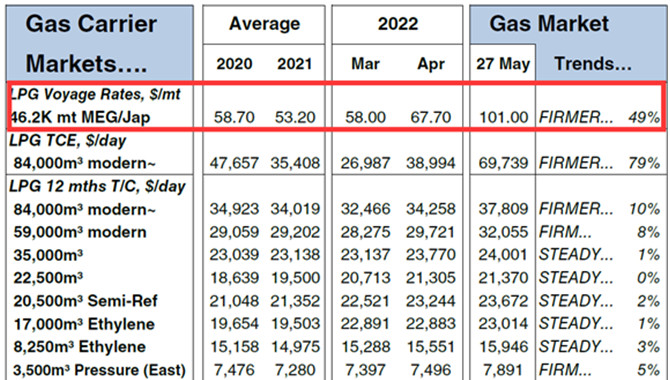The width and height of the screenshot is (670, 380).
Task: Select the Average column header
Action: coord(264,24)
